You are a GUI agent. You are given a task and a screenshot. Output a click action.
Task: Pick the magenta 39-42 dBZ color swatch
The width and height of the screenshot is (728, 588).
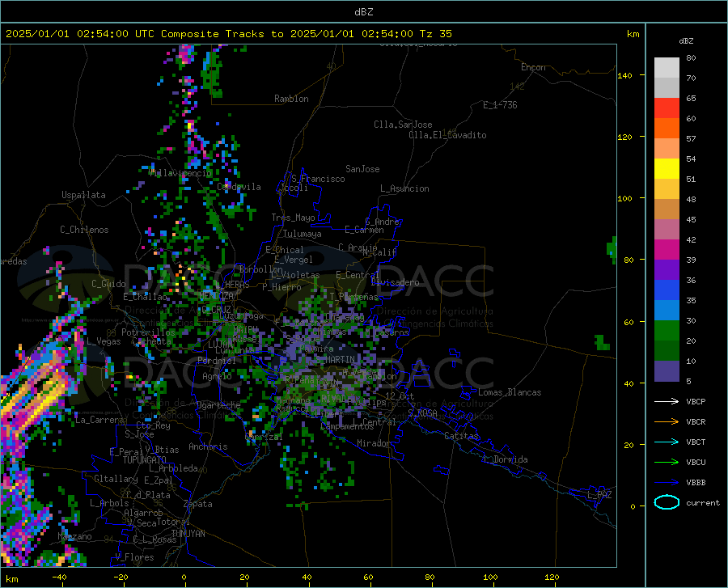pyautogui.click(x=667, y=250)
